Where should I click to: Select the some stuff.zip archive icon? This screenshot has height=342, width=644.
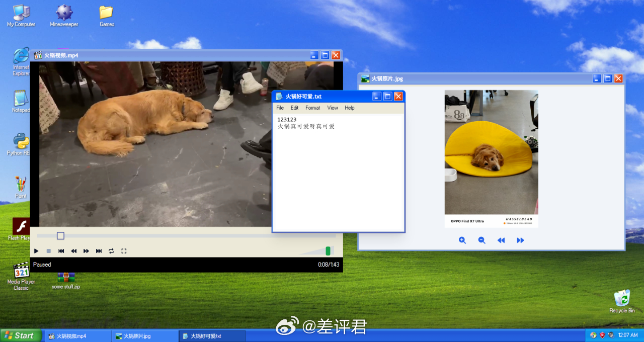(x=66, y=281)
